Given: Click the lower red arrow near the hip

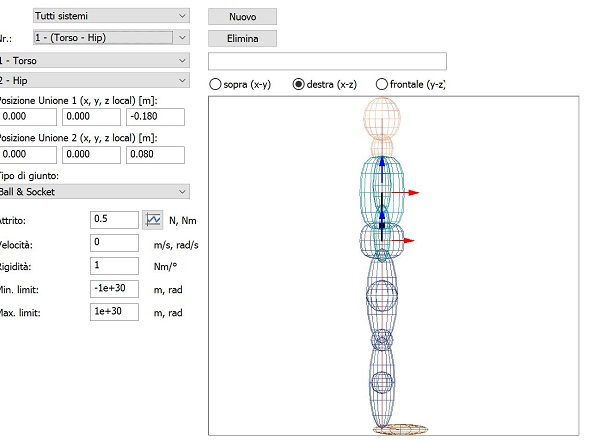Looking at the screenshot, I should point(403,240).
